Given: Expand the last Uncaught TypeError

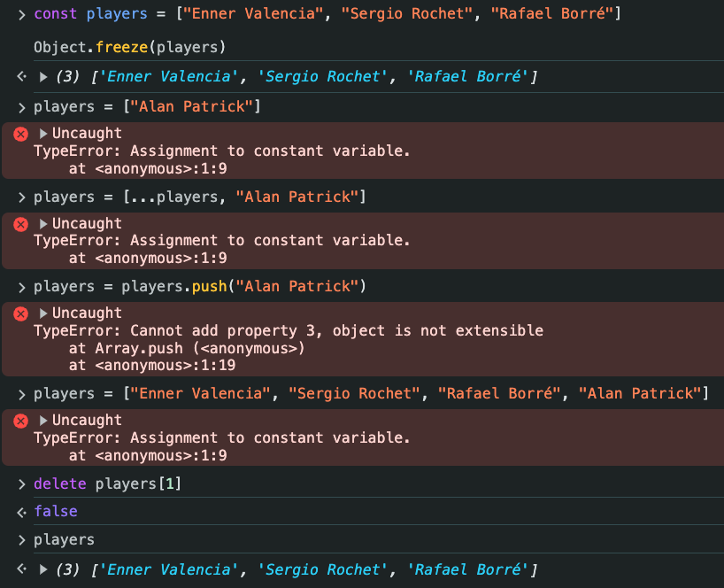Looking at the screenshot, I should pos(43,420).
